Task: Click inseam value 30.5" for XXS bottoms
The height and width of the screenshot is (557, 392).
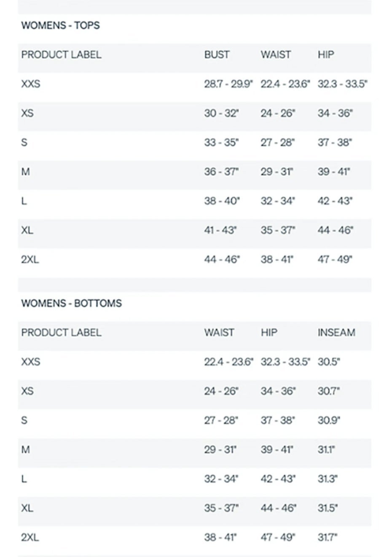Action: [328, 362]
